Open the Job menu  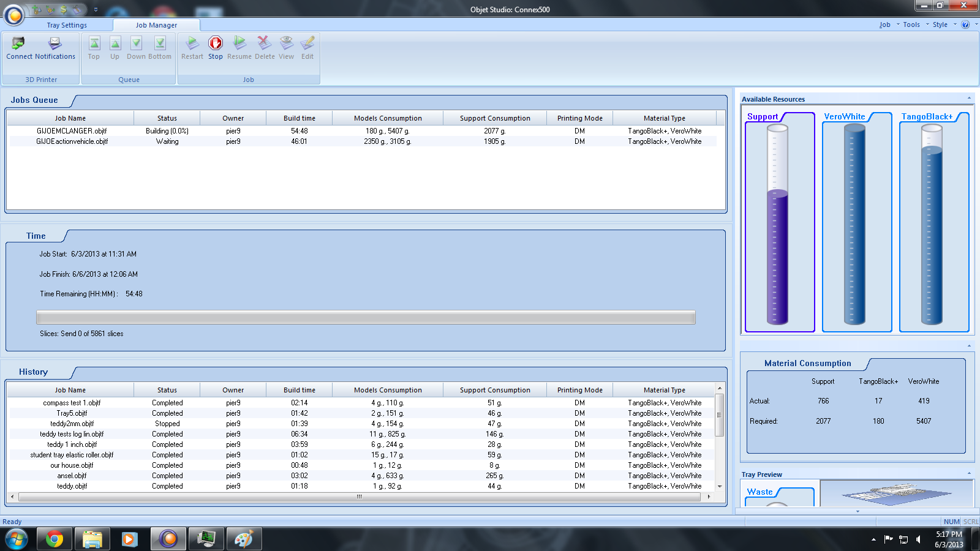click(885, 24)
